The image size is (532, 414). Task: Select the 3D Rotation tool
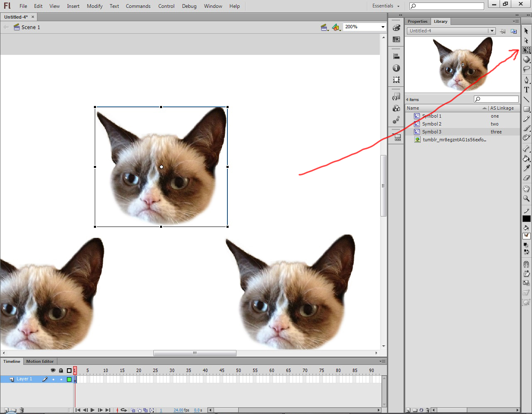(x=527, y=59)
